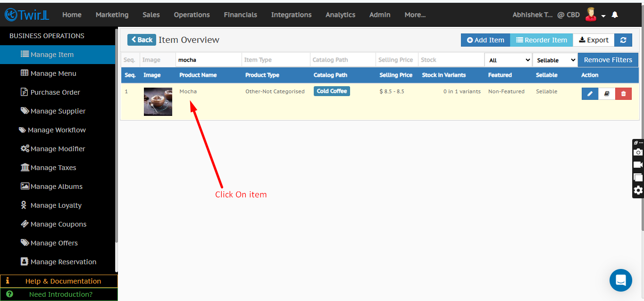Open the Analytics menu
Image resolution: width=644 pixels, height=301 pixels.
coord(340,15)
